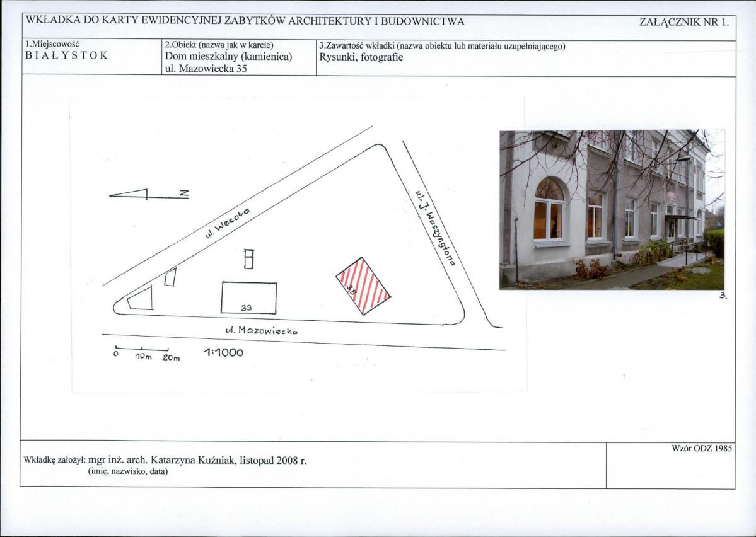756x537 pixels.
Task: Select the Rysunki, fotografie content field
Action: pyautogui.click(x=361, y=57)
